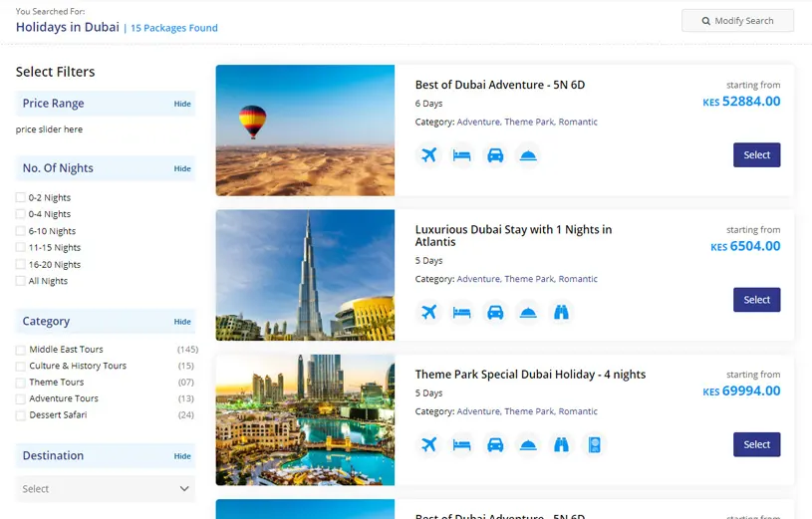Click meals icon on Theme Park Special card
This screenshot has height=519, width=812.
coord(528,444)
